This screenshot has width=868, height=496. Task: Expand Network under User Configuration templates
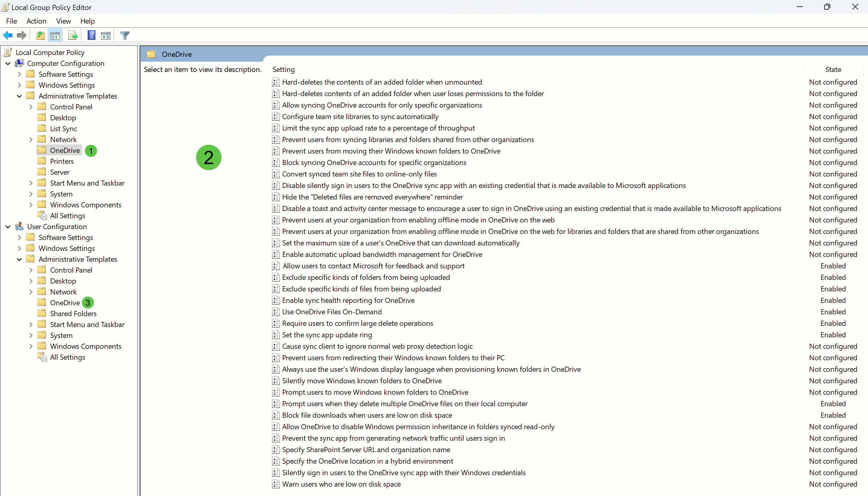31,292
